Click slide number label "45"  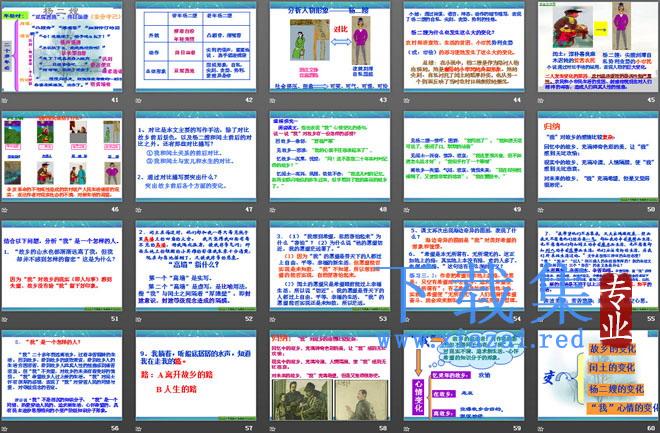[651, 100]
